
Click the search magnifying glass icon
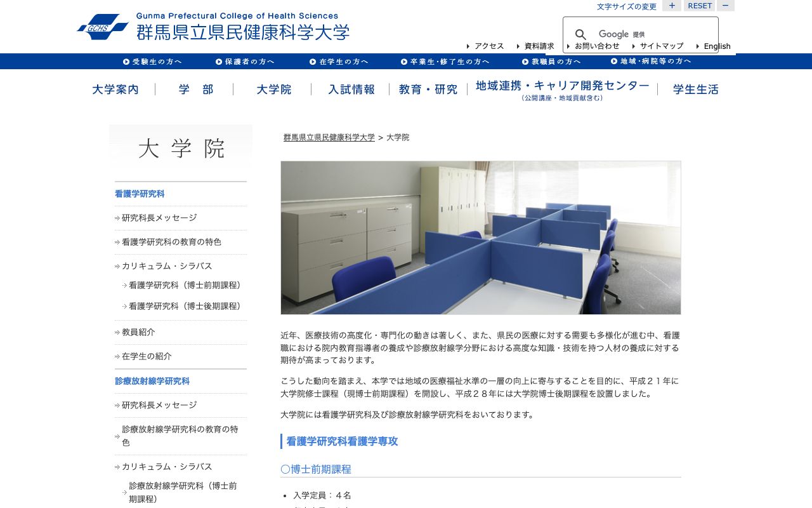pos(580,34)
